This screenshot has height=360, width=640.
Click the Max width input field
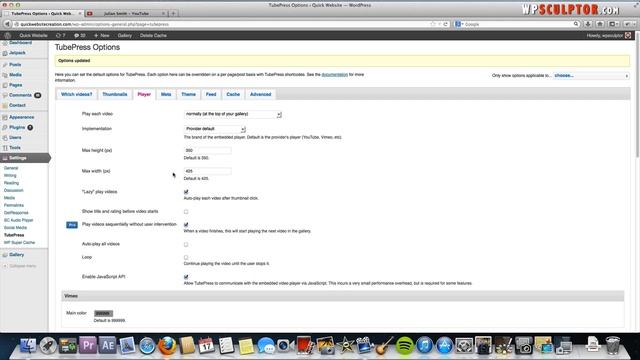tap(208, 171)
